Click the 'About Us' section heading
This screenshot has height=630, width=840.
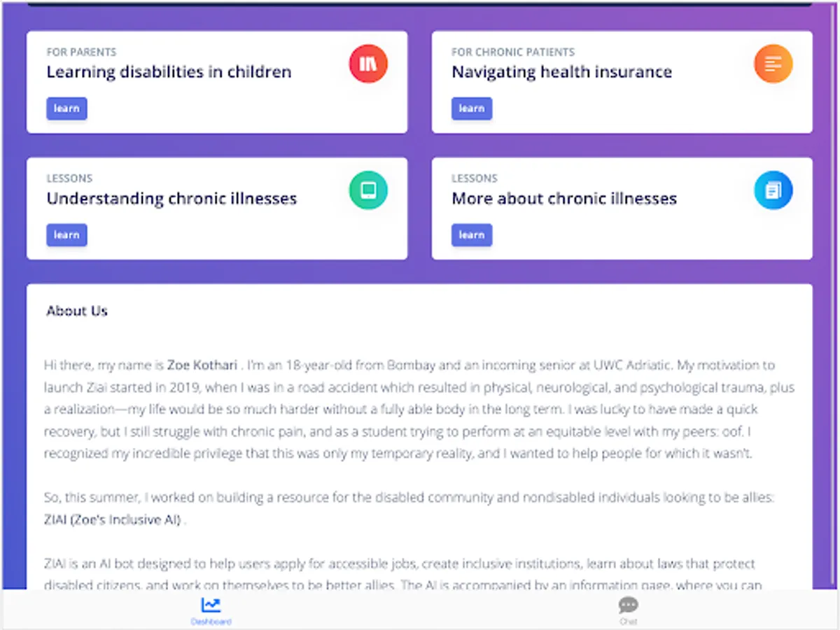(77, 311)
